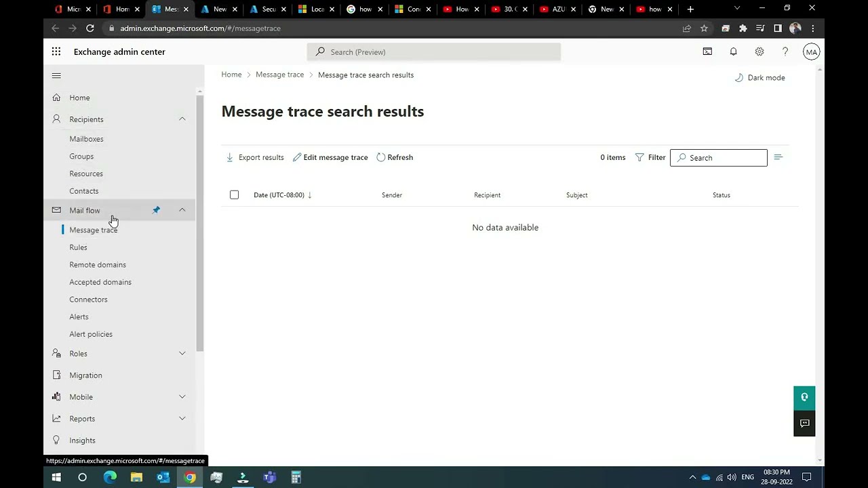This screenshot has width=868, height=488.
Task: Collapse navigation with the hamburger icon
Action: point(56,75)
